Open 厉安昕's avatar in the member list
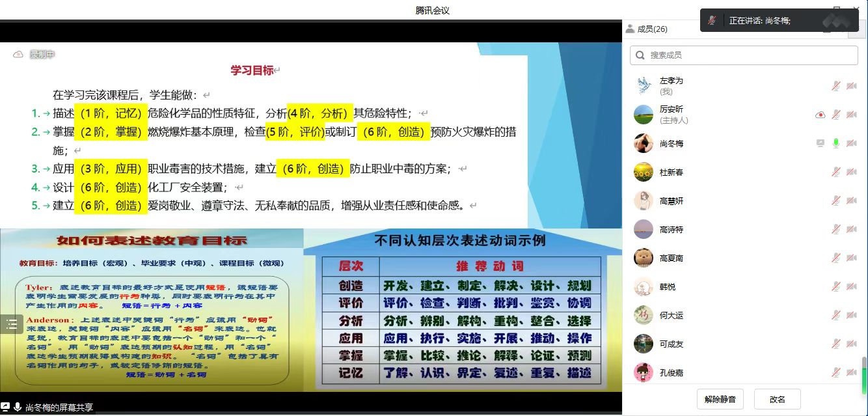Viewport: 868px width, 416px height. point(644,115)
